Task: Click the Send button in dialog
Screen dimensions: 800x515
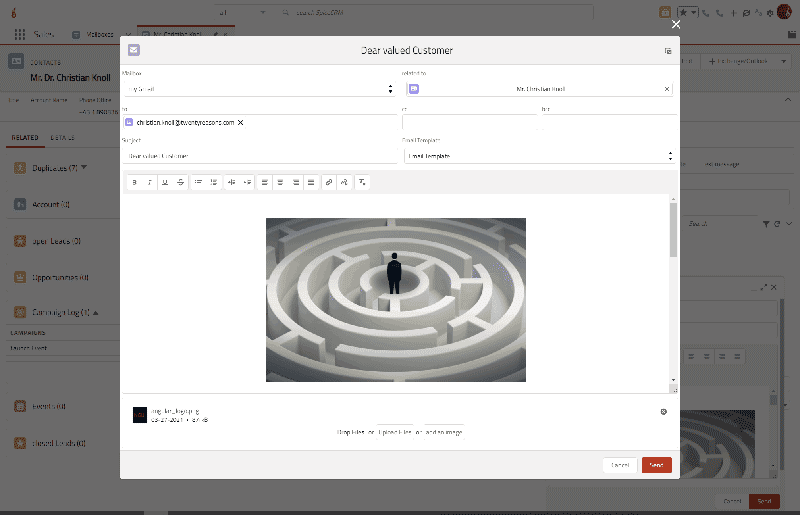Action: pyautogui.click(x=657, y=465)
